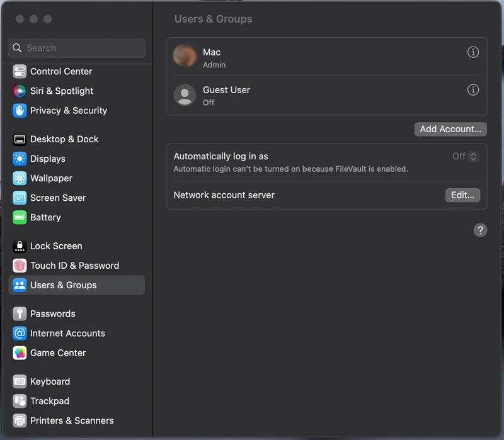The height and width of the screenshot is (440, 504).
Task: Open Touch ID & Password fingerprint icon
Action: (x=20, y=266)
